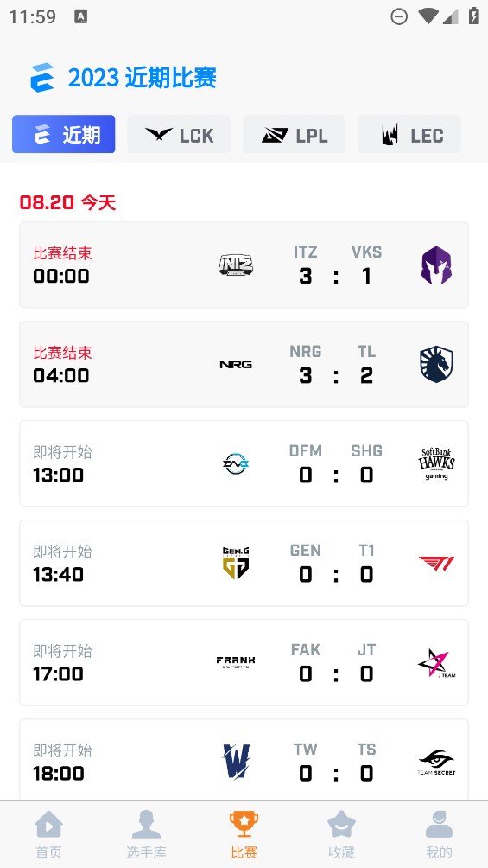This screenshot has height=868, width=488.
Task: Tap the Team Secret eye logo
Action: [436, 763]
